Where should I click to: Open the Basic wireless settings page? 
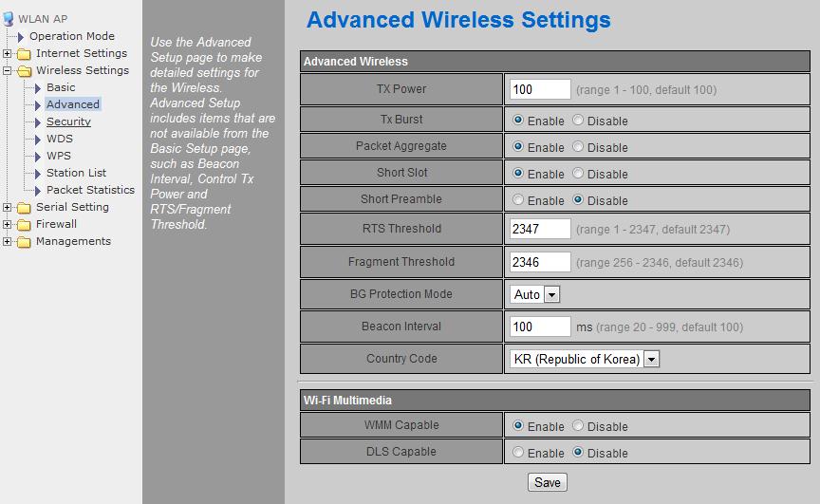coord(61,87)
